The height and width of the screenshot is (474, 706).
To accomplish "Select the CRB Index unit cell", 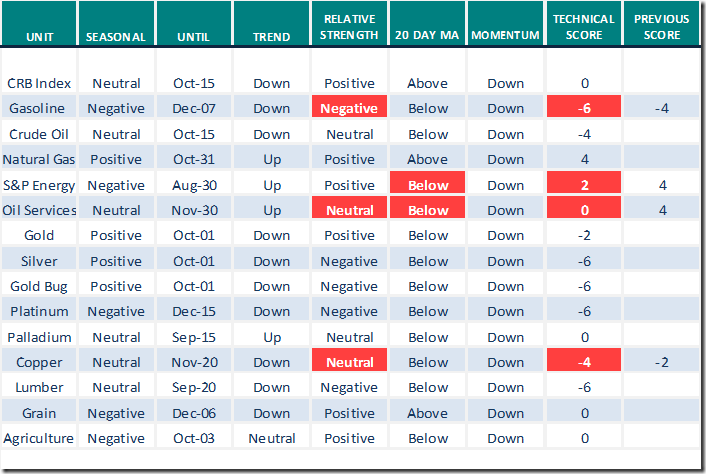I will (x=39, y=83).
